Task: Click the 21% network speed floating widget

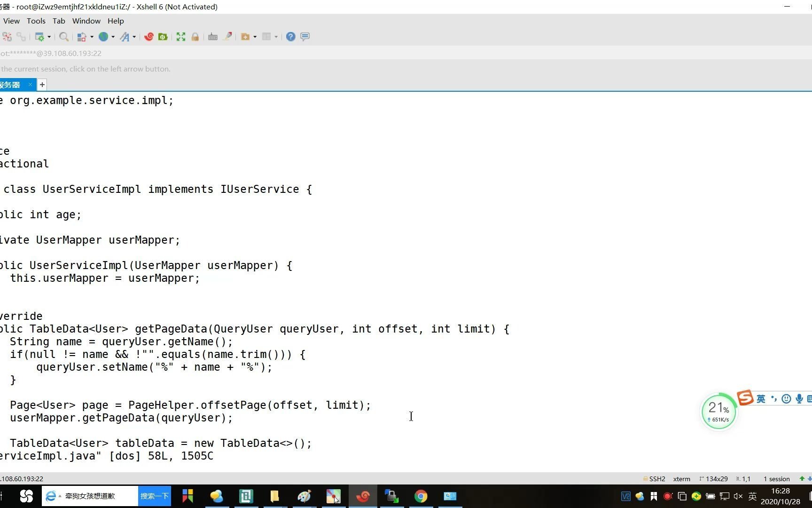Action: 719,412
